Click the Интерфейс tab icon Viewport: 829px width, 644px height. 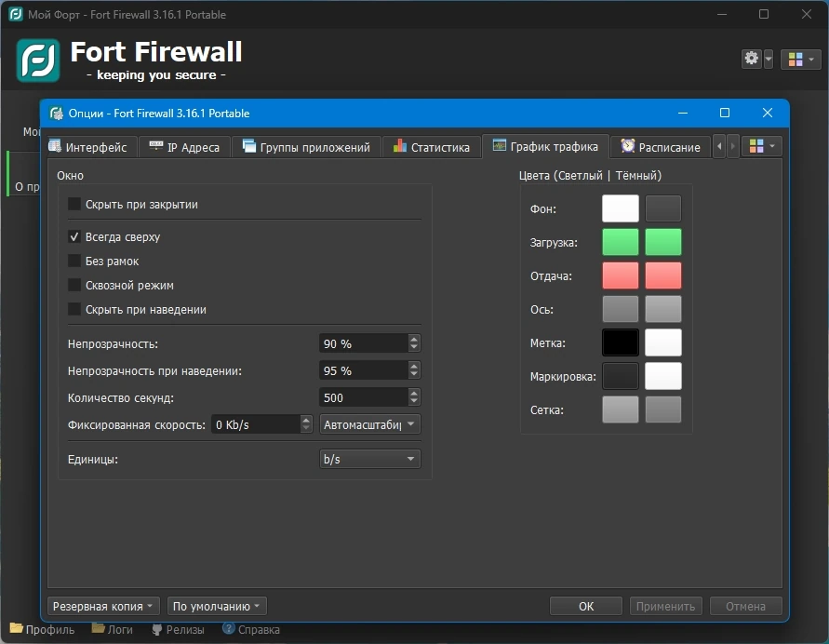(x=55, y=146)
